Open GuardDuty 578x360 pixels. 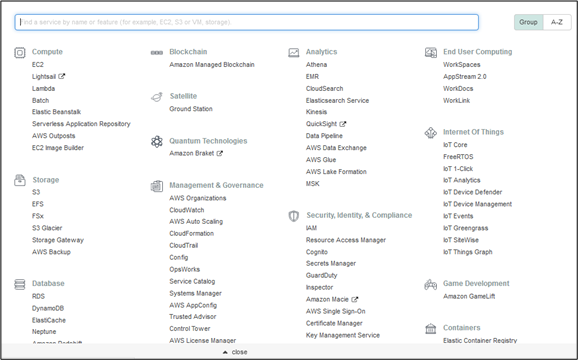pyautogui.click(x=321, y=275)
